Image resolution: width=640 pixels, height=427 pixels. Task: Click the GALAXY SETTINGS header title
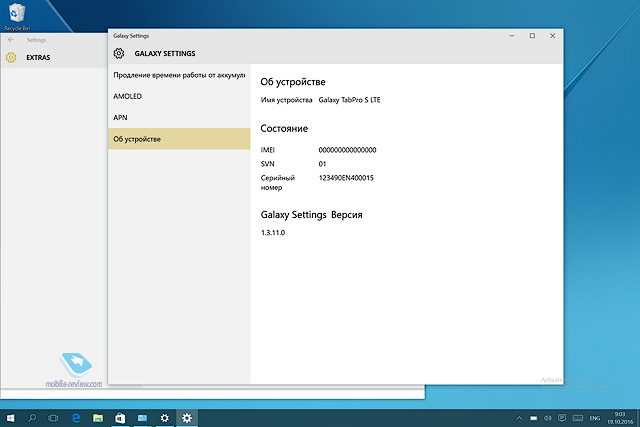tap(165, 53)
